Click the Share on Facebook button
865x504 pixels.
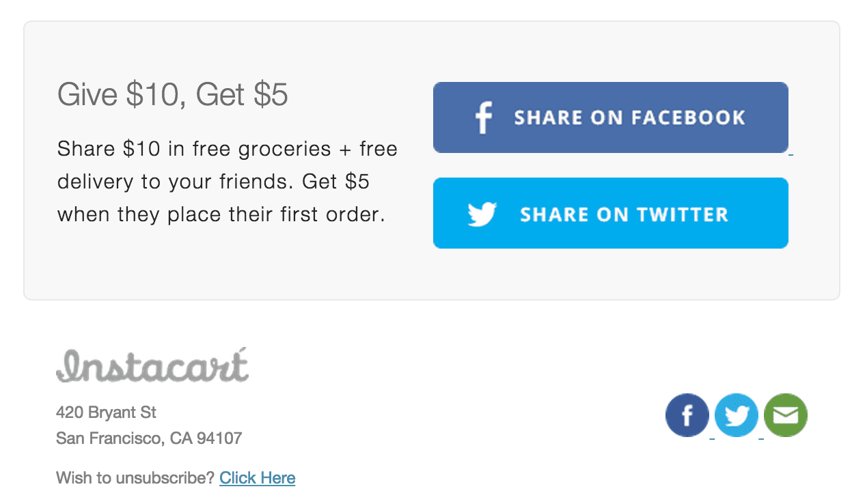click(x=610, y=117)
